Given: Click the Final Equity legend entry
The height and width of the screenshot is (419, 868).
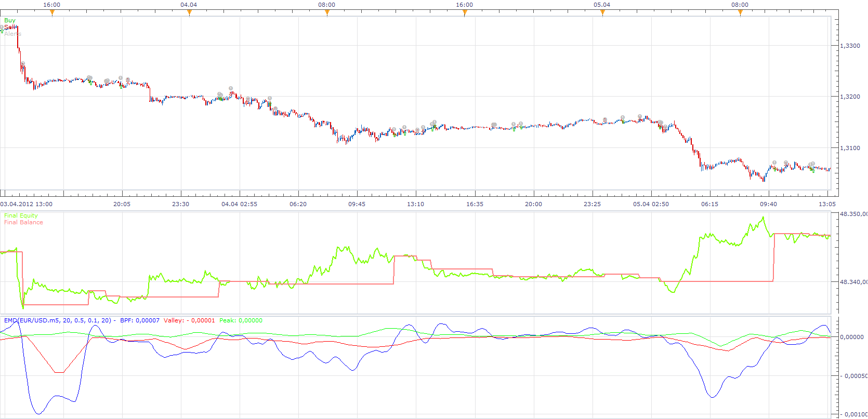Looking at the screenshot, I should 21,215.
